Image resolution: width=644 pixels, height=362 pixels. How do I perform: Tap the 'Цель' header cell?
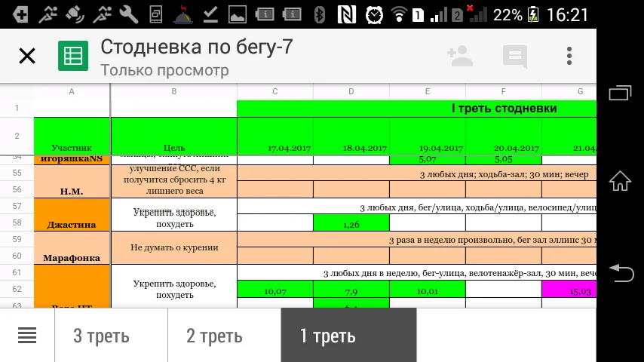173,136
